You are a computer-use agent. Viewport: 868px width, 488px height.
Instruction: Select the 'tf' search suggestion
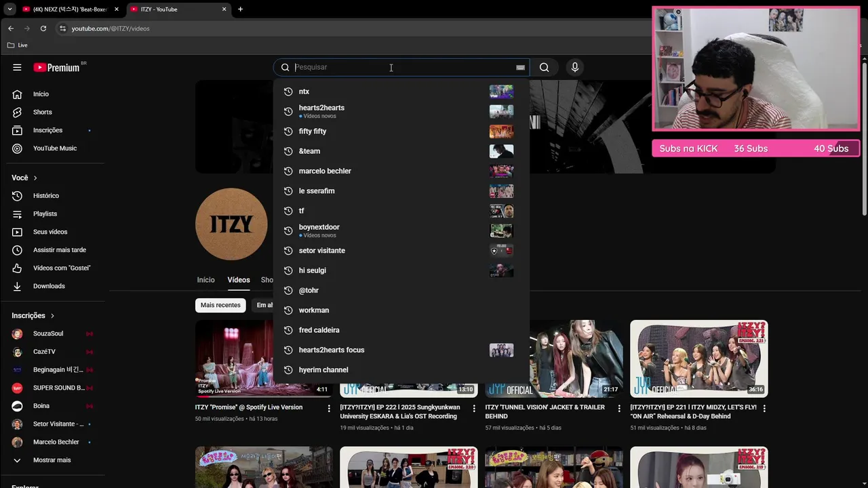(401, 211)
